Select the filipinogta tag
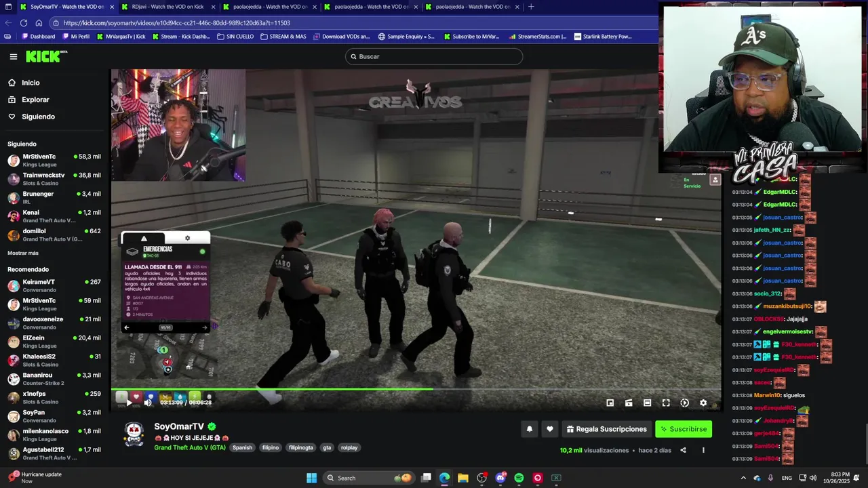 (301, 448)
